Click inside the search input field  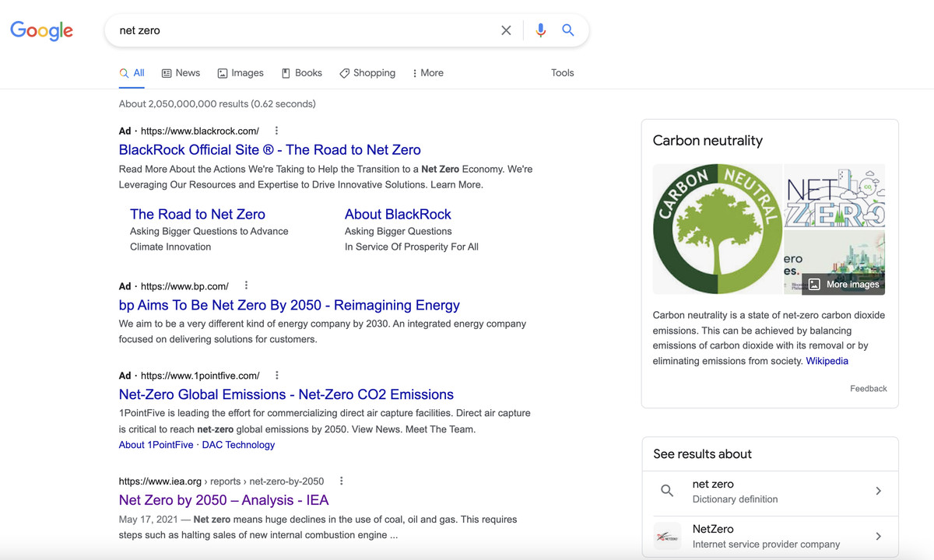tap(311, 30)
